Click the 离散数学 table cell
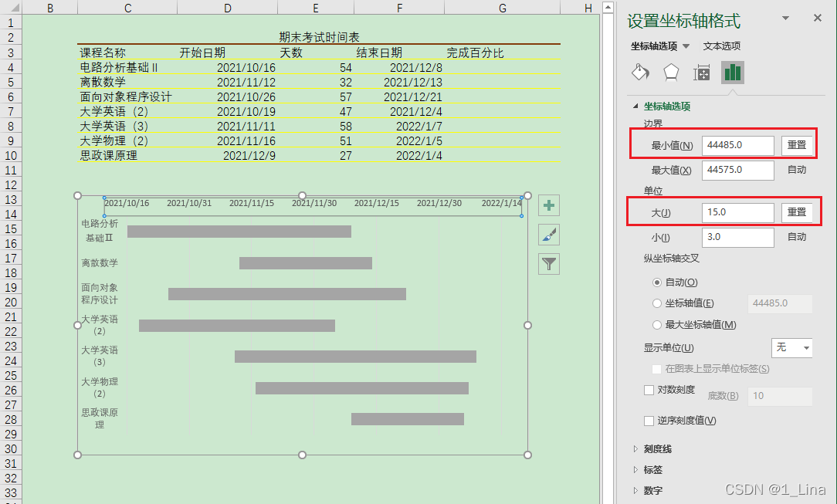Image resolution: width=837 pixels, height=504 pixels. coord(103,82)
